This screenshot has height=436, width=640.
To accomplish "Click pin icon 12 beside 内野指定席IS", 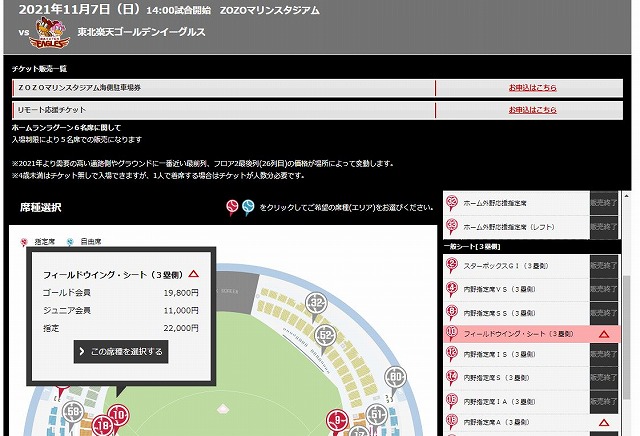I will 451,354.
